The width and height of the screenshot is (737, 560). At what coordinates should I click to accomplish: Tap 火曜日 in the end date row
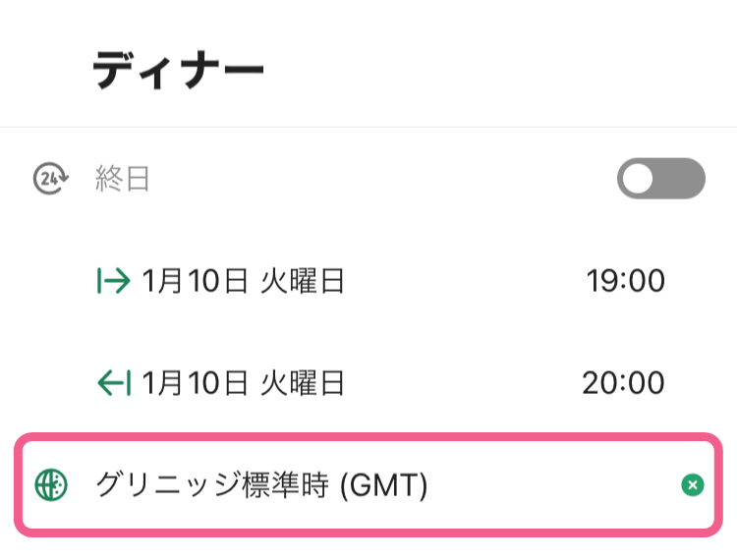pos(303,383)
